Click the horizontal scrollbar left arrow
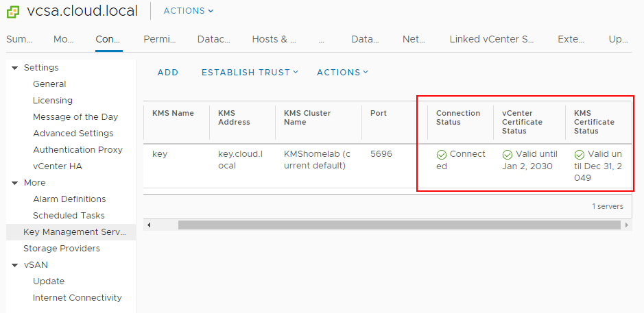 coord(149,225)
